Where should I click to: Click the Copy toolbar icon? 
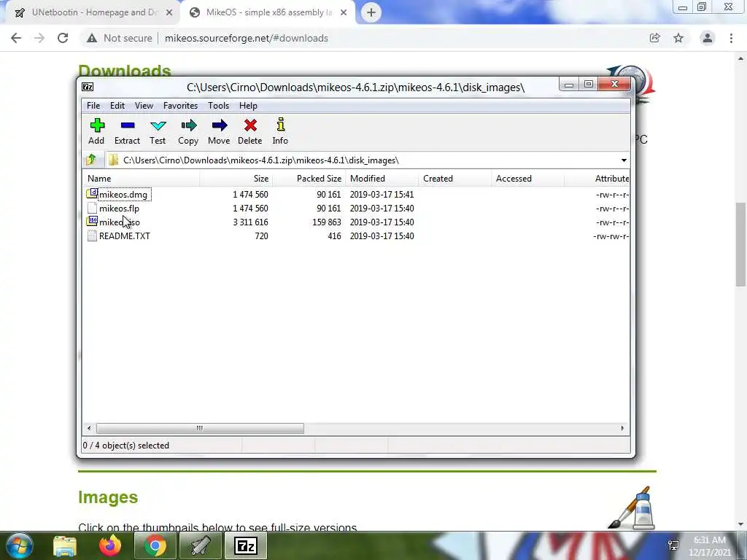188,125
